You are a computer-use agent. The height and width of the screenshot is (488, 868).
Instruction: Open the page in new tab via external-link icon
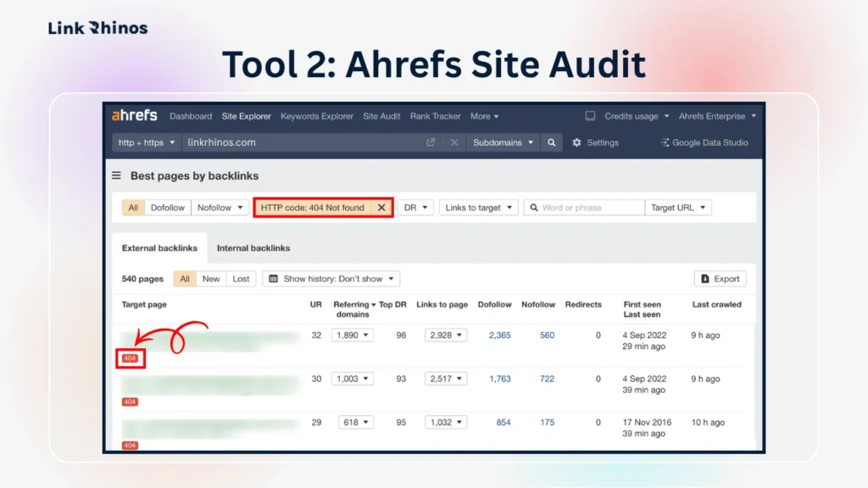tap(430, 142)
